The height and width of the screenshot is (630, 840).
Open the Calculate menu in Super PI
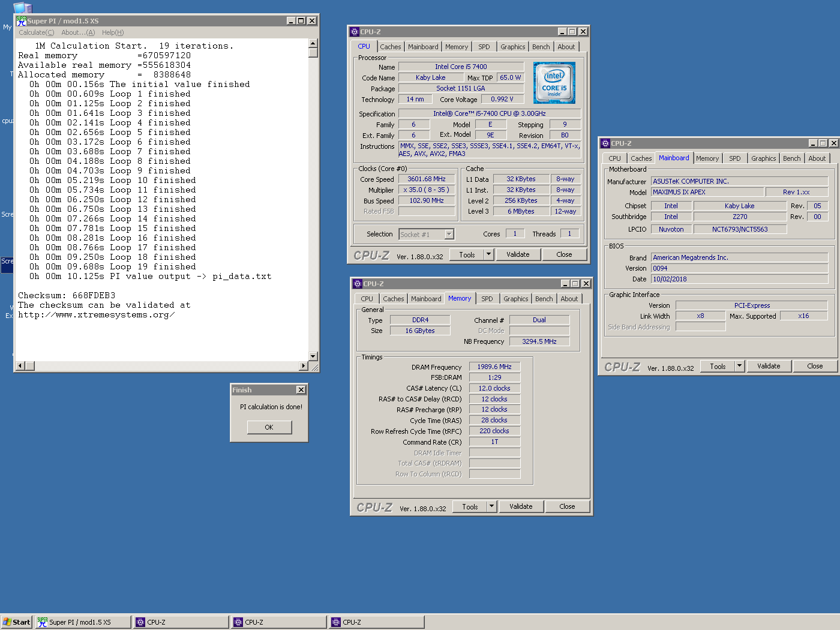pyautogui.click(x=36, y=32)
